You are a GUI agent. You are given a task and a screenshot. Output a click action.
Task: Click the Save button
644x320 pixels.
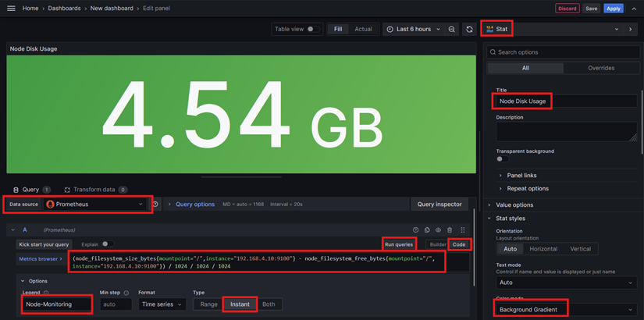pyautogui.click(x=592, y=9)
